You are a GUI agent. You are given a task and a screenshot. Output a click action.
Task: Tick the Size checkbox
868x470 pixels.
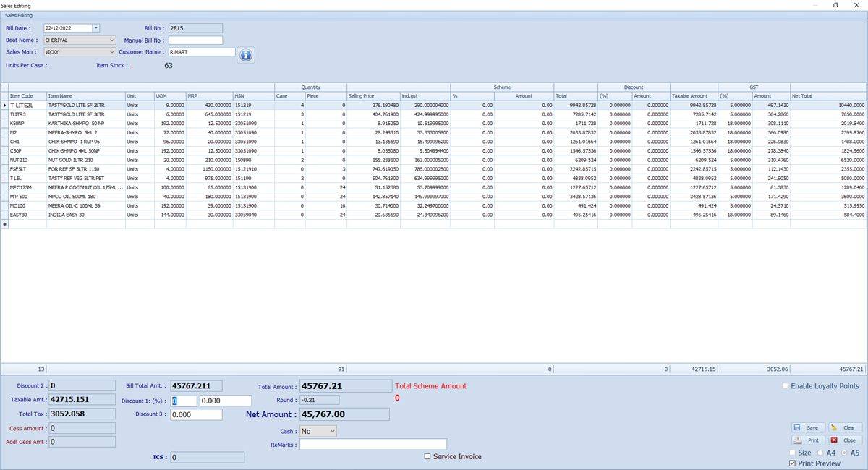click(x=793, y=453)
